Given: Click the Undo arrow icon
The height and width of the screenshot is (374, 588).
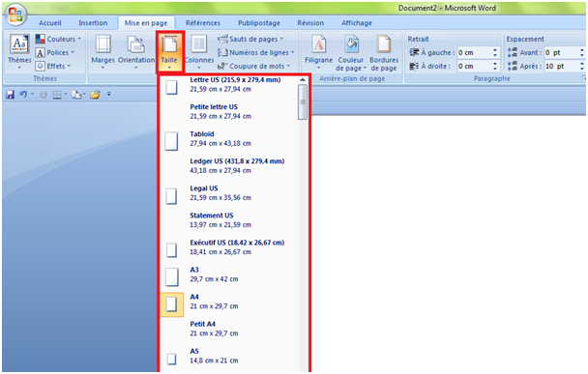Looking at the screenshot, I should pos(23,95).
